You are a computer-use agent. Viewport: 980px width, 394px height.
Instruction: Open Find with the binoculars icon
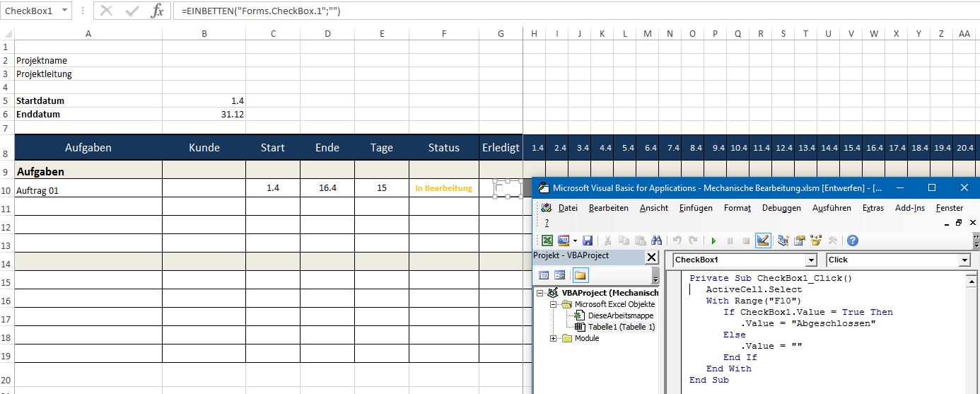pos(656,241)
